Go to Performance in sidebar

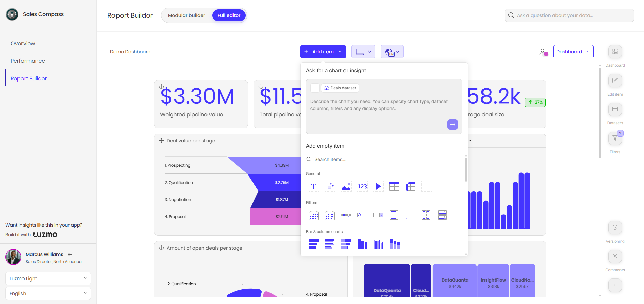point(28,61)
